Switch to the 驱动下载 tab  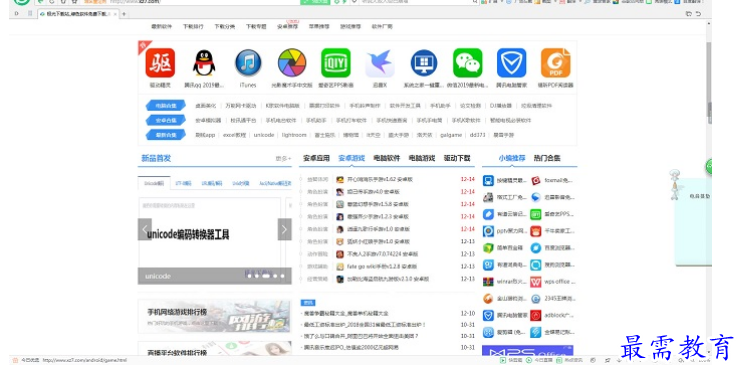click(457, 158)
